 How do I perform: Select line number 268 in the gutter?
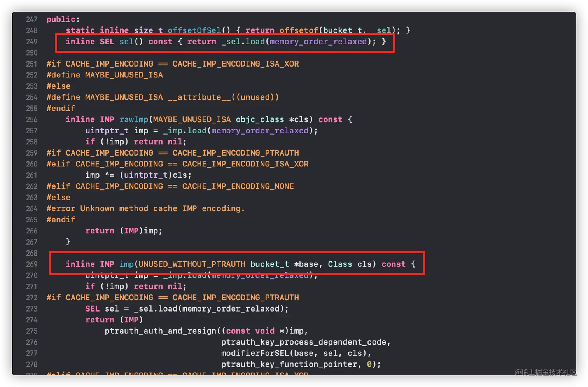click(31, 253)
